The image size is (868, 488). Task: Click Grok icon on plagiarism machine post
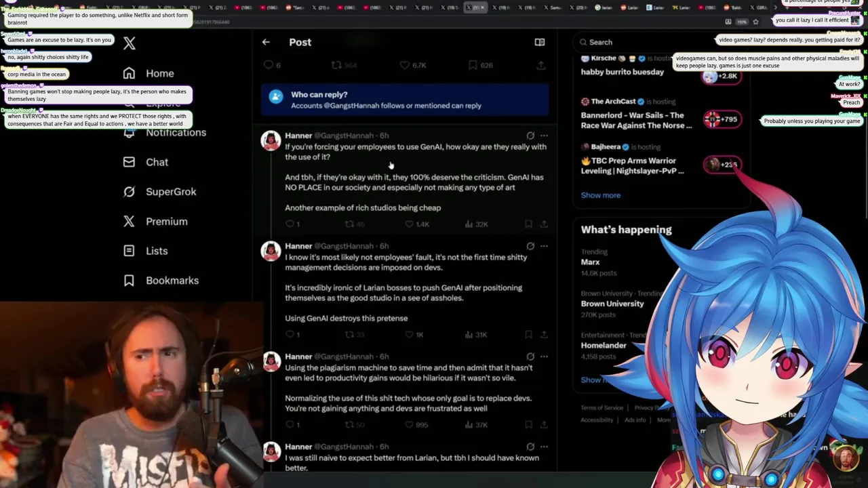tap(530, 357)
